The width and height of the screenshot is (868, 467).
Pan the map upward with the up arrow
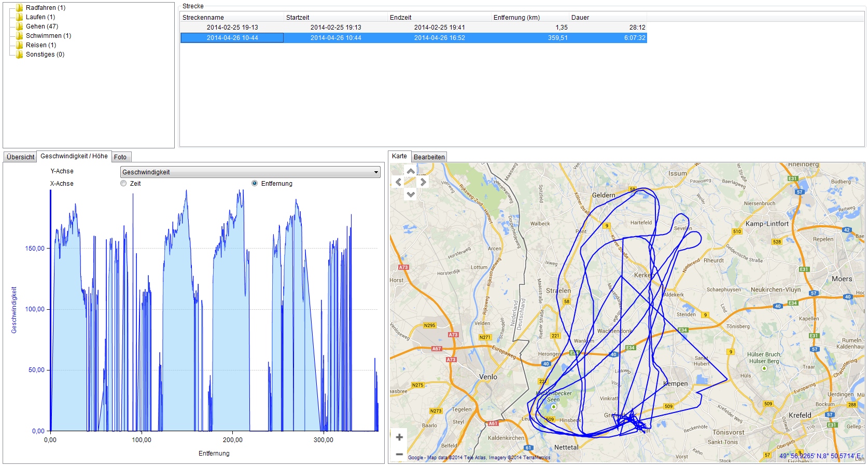coord(411,171)
